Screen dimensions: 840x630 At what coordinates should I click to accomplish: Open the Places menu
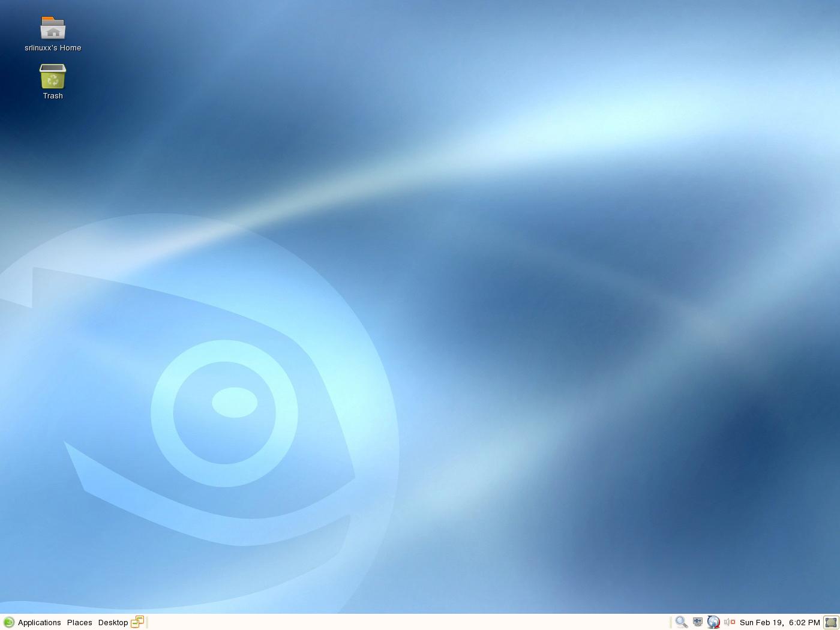(80, 622)
